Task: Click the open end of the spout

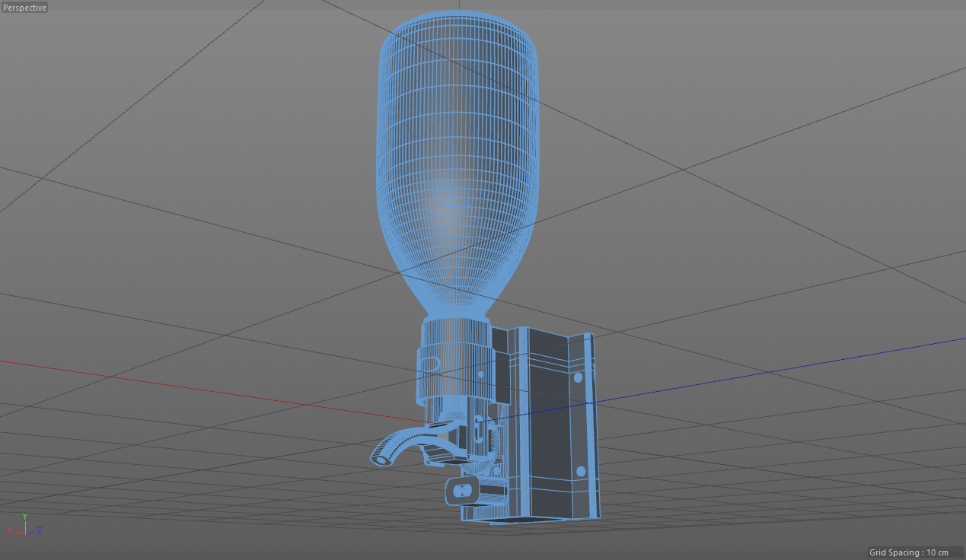Action: point(380,459)
